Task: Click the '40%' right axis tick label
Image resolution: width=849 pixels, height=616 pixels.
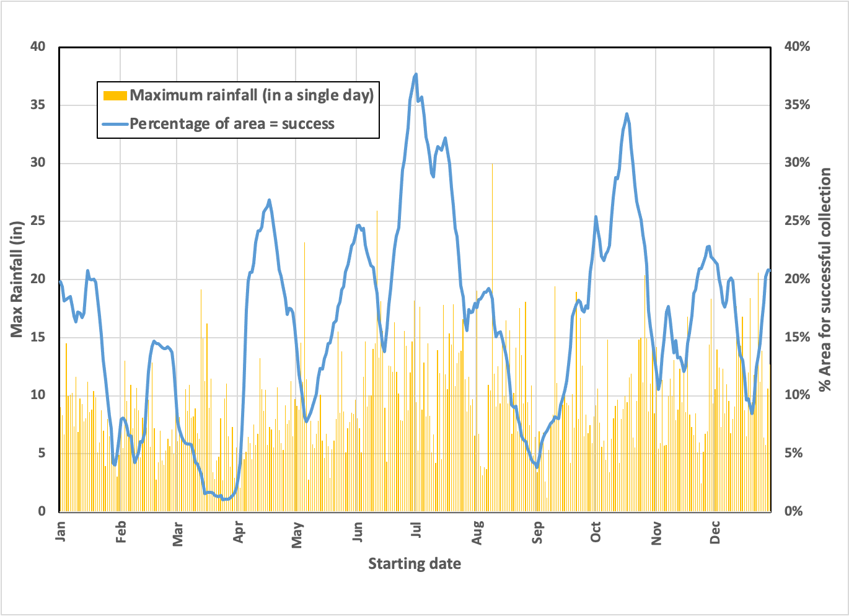Action: [796, 47]
